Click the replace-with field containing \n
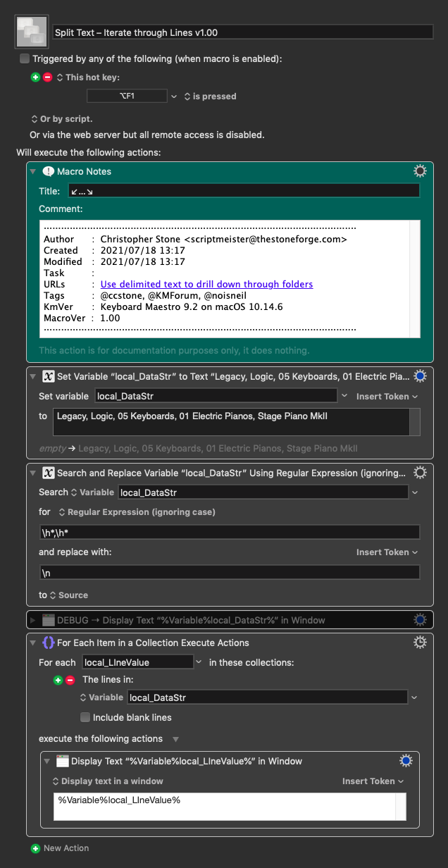The height and width of the screenshot is (868, 448). pos(230,572)
